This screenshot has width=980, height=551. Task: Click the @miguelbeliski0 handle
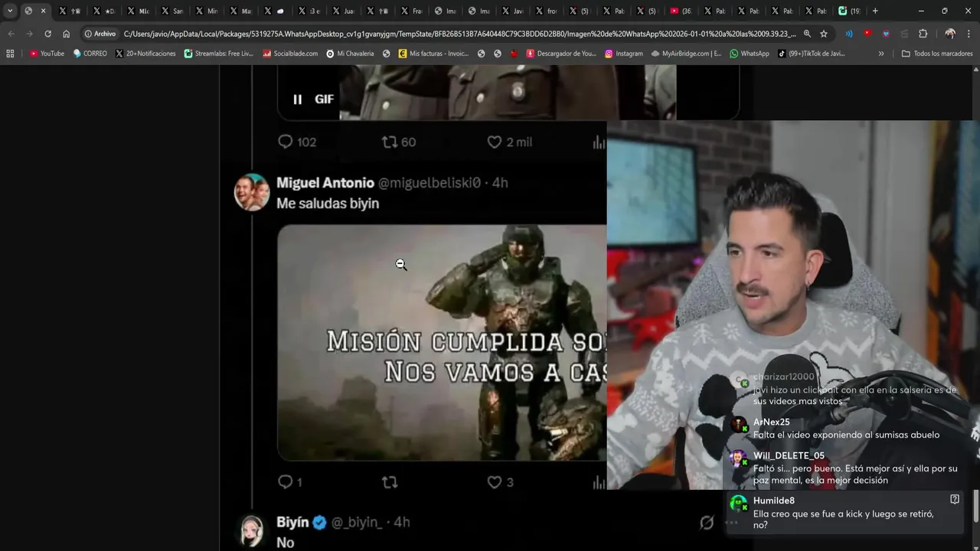[x=430, y=183]
